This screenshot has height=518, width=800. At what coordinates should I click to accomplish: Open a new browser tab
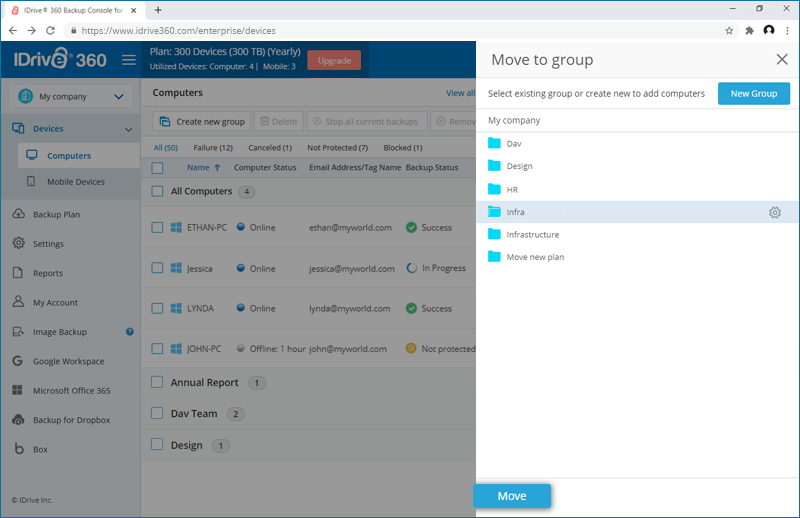pos(158,10)
